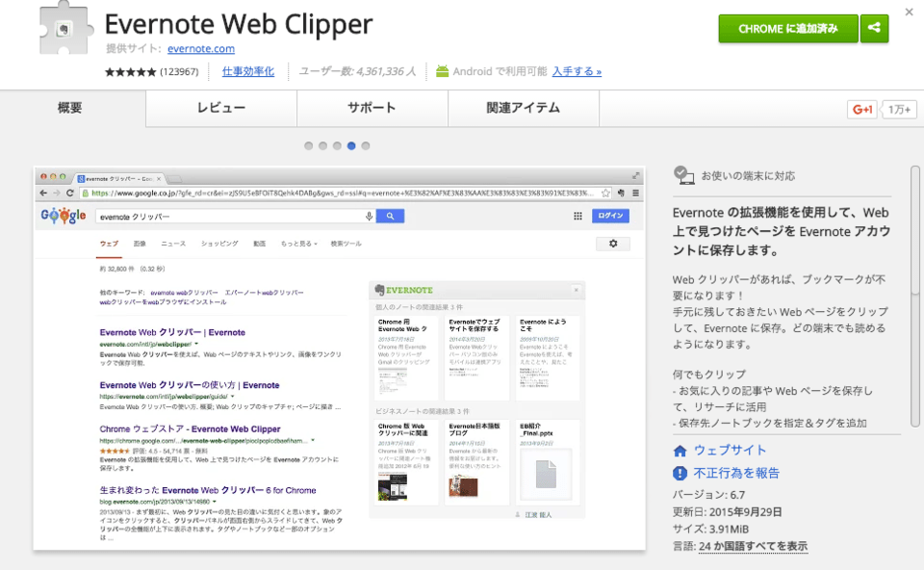924x570 pixels.
Task: Expand 24 か国語すべてを表示 language list
Action: tap(753, 546)
